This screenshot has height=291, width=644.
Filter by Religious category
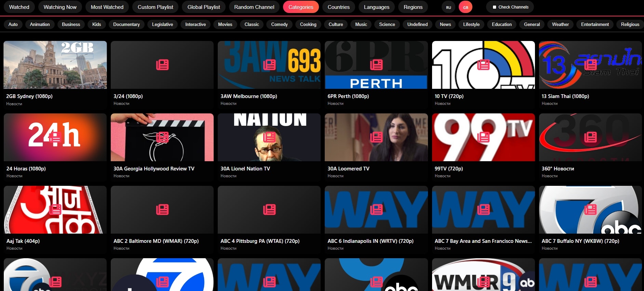pos(630,24)
